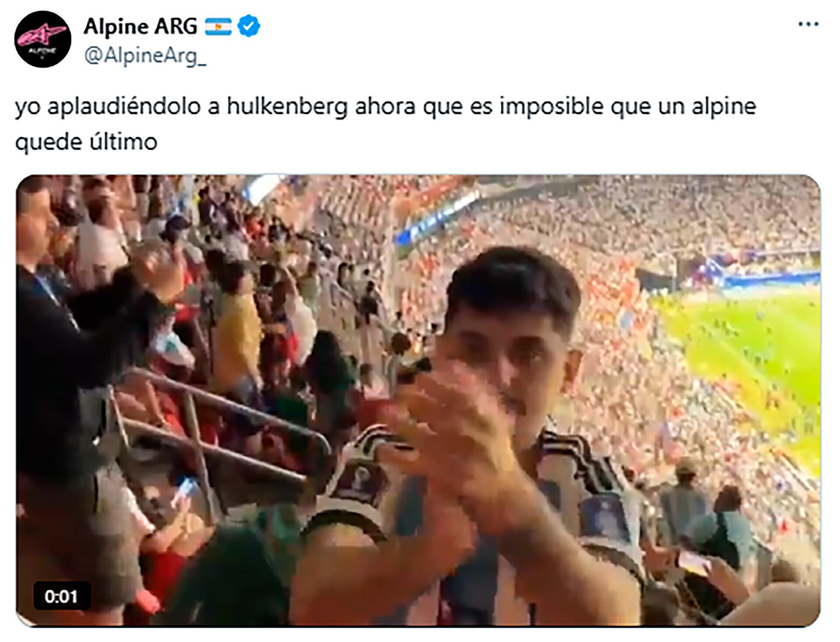Click the Argentina flag emoji
Image resolution: width=840 pixels, height=642 pixels.
(x=218, y=26)
